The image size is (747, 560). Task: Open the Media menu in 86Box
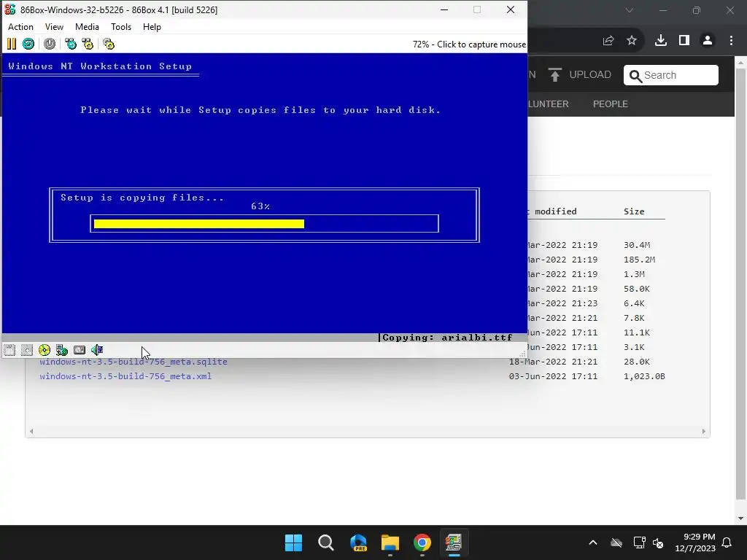click(x=88, y=27)
